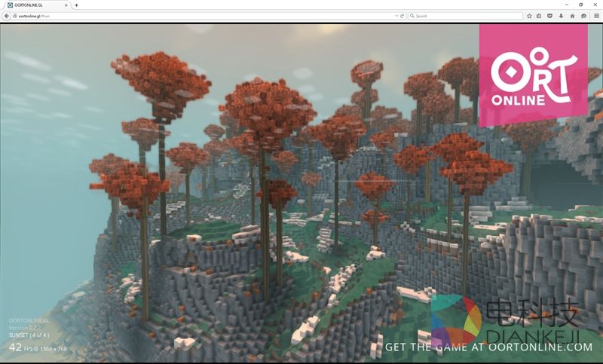Open the Firefox hamburger menu
The image size is (603, 364).
596,15
